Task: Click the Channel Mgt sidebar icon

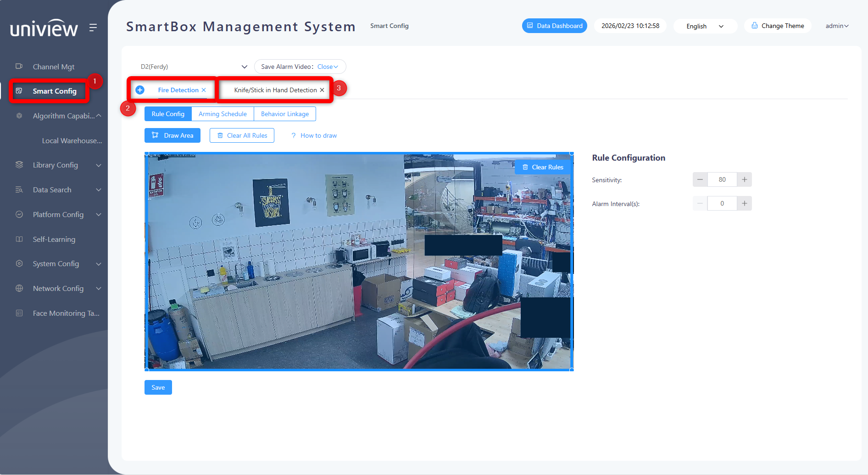Action: pos(19,67)
